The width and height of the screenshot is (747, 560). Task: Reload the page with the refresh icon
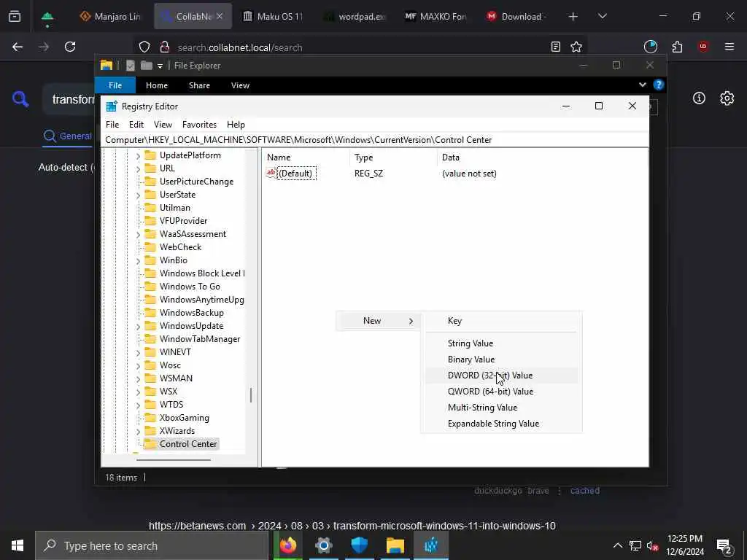pyautogui.click(x=70, y=47)
